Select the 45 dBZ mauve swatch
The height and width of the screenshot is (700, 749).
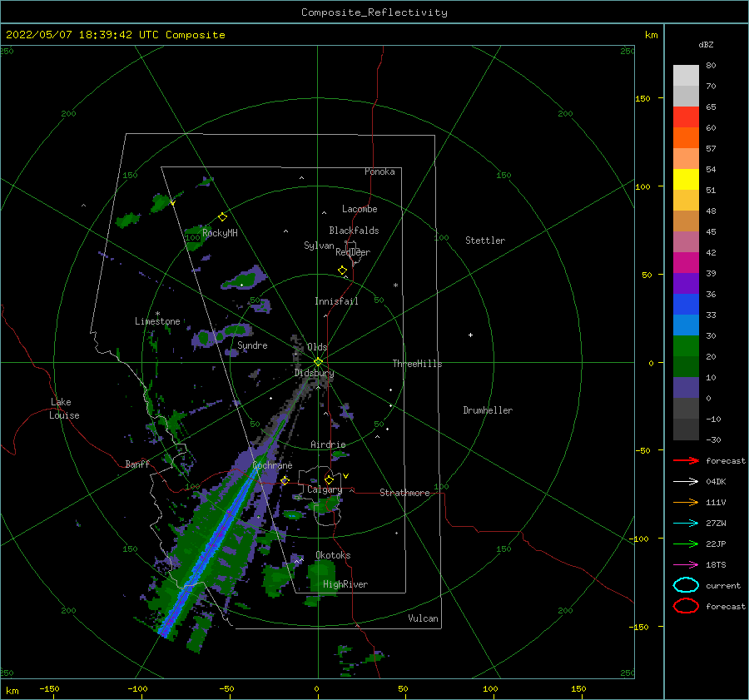tap(686, 241)
